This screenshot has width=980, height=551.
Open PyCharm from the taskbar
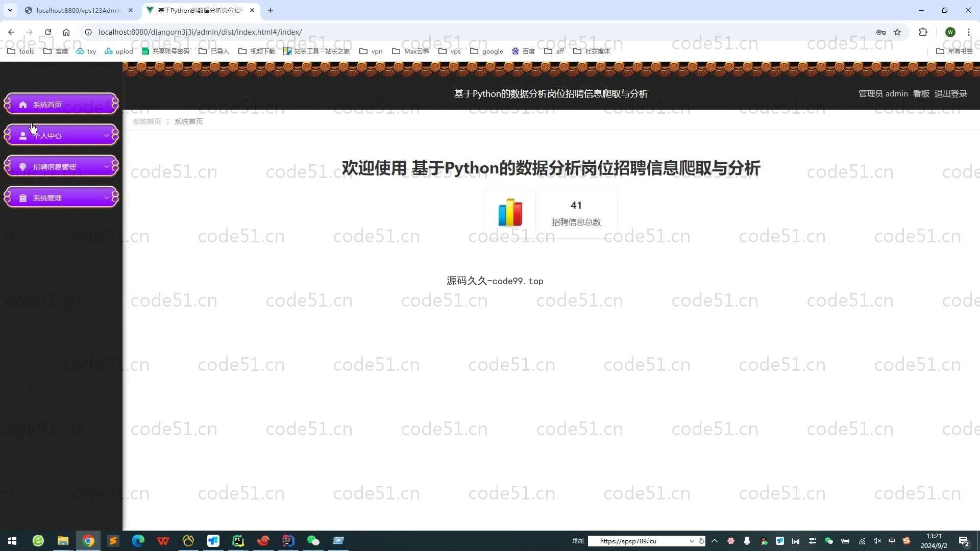(238, 541)
